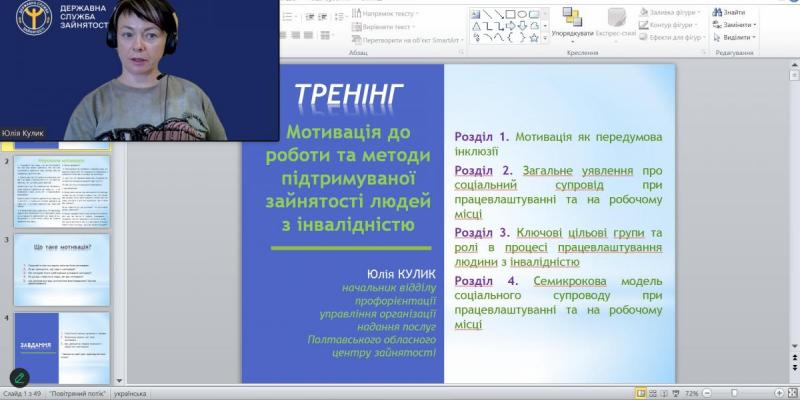Expand the shapes gallery
Viewport: 800px width, 400px height.
[545, 37]
